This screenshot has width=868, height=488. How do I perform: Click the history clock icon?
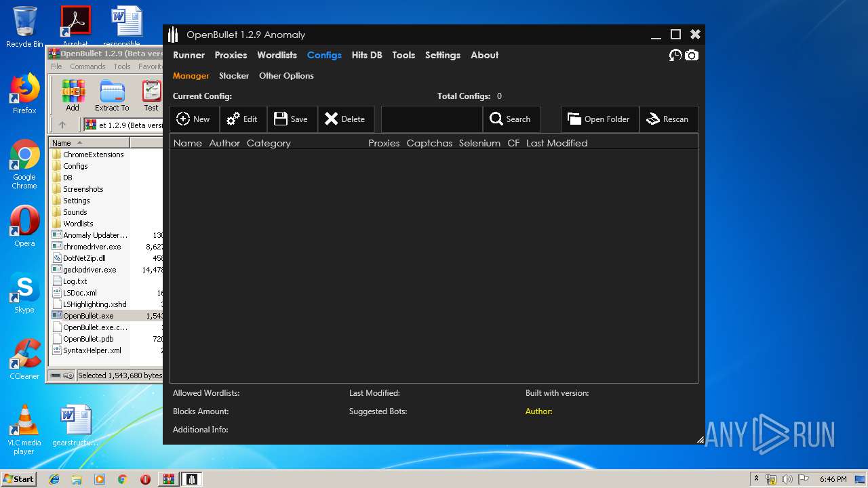click(675, 56)
